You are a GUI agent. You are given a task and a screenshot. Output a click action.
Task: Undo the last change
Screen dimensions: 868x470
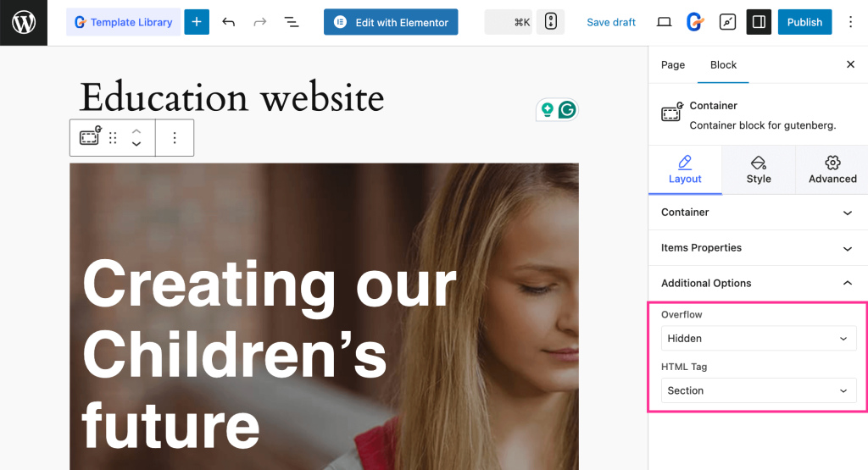(229, 22)
